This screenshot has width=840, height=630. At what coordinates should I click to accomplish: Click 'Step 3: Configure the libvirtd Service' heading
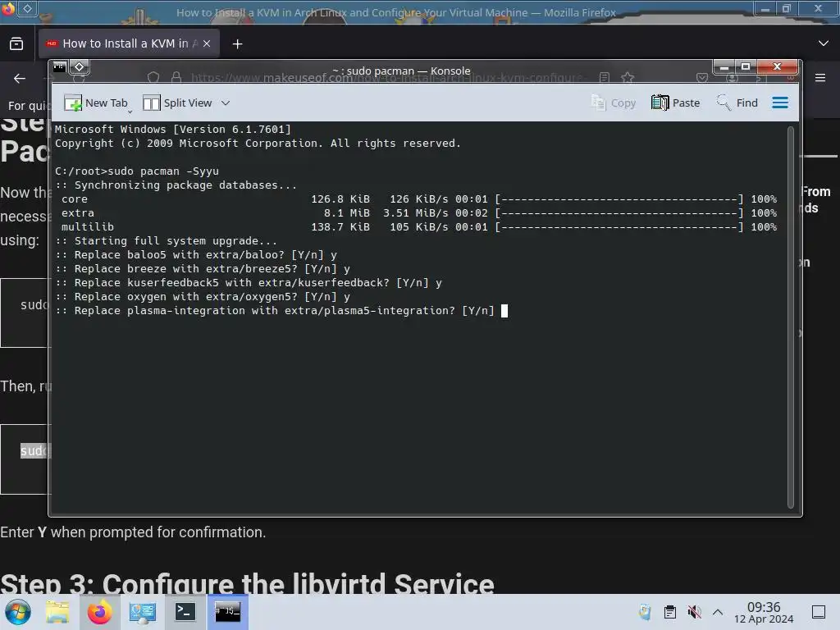pos(247,584)
